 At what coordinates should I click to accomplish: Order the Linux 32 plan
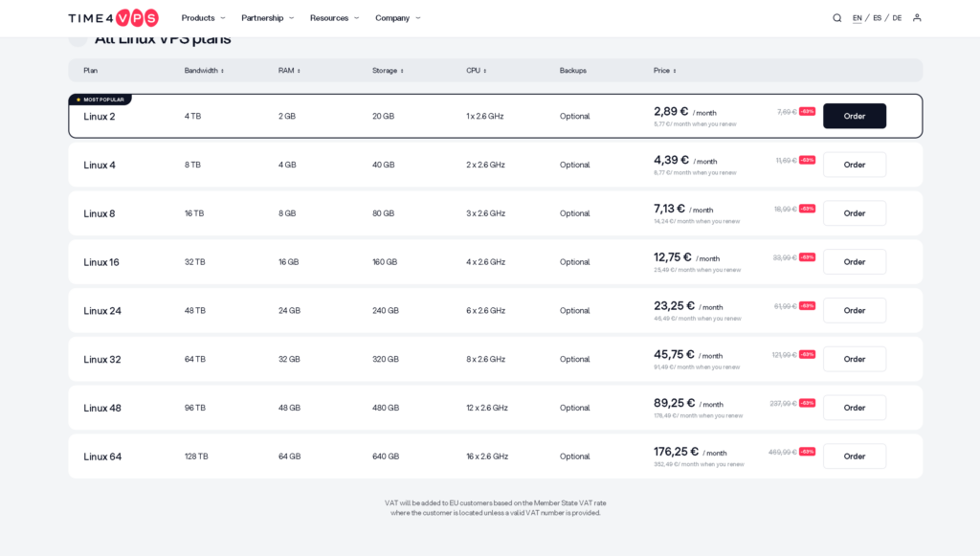click(x=855, y=359)
